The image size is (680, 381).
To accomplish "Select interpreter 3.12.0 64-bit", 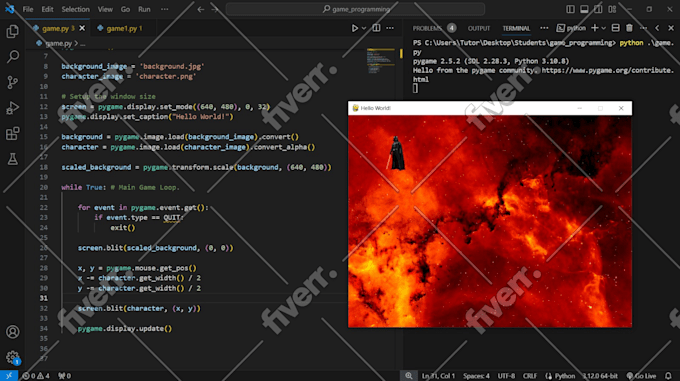I will tap(600, 376).
